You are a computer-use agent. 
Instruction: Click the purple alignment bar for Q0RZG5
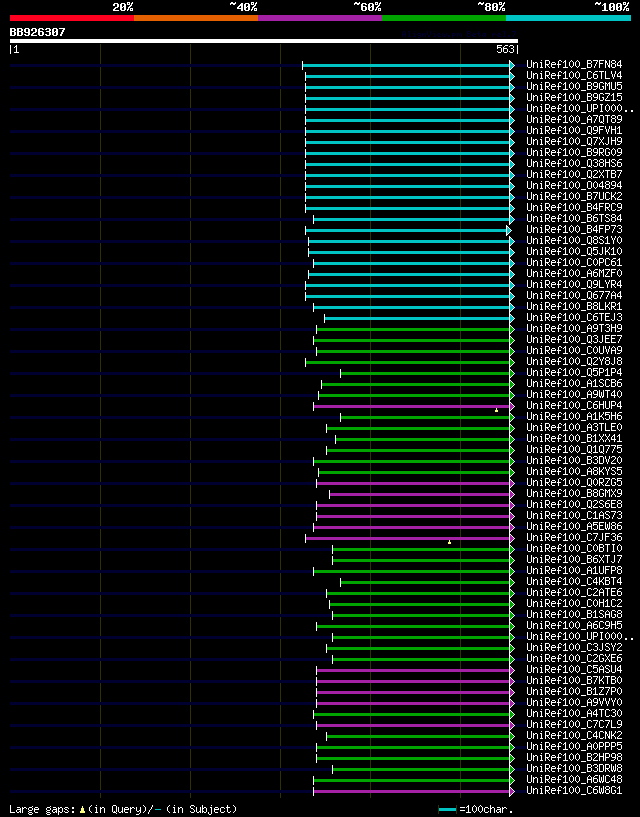point(414,484)
